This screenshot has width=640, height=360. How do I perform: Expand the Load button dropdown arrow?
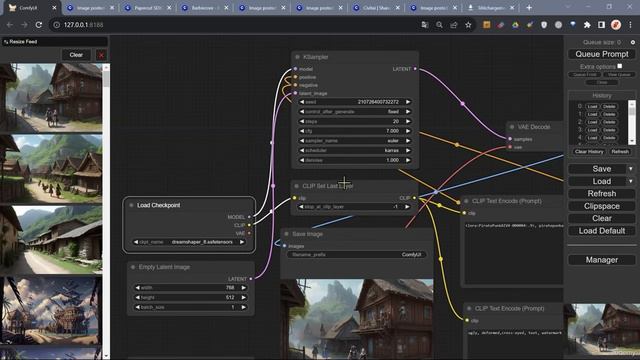coord(631,181)
